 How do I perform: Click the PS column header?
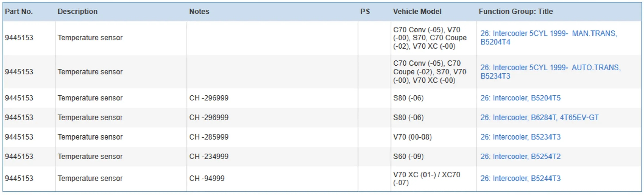coord(365,11)
